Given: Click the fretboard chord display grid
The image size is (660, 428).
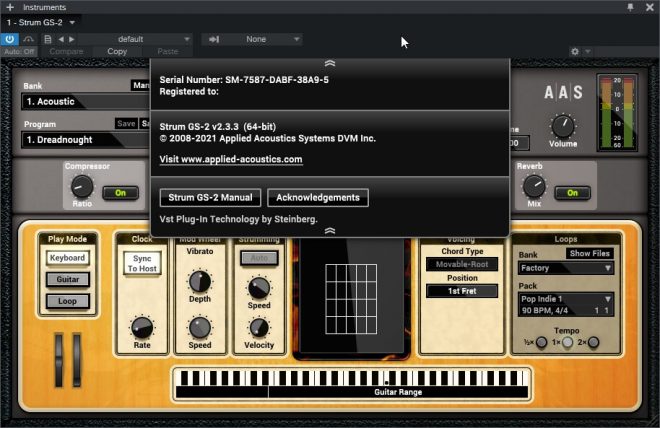Looking at the screenshot, I should pos(351,299).
